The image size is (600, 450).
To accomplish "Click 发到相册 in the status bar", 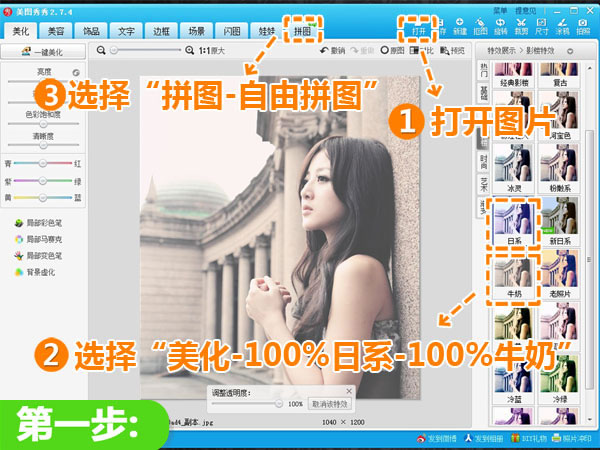I will (x=483, y=439).
